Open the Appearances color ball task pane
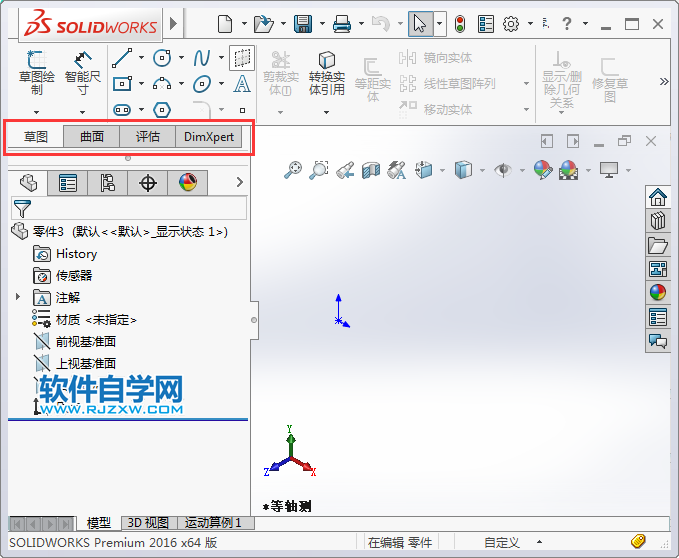The image size is (679, 558). 658,293
